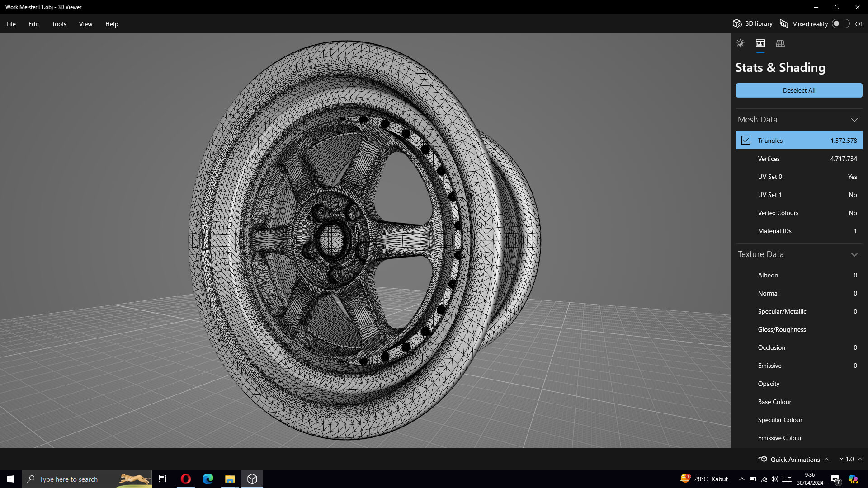Expand the Quick Animations chevron
Viewport: 868px width, 488px height.
(826, 459)
